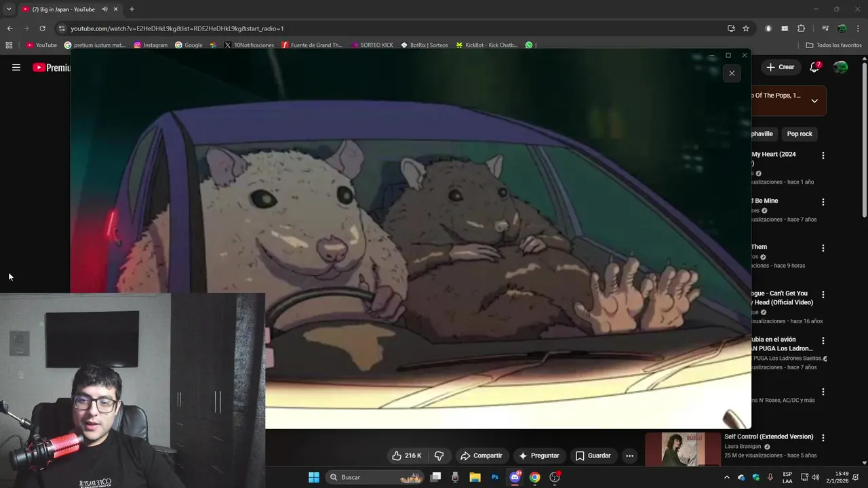Open a new browser tab
Image resolution: width=868 pixels, height=488 pixels.
[x=132, y=9]
